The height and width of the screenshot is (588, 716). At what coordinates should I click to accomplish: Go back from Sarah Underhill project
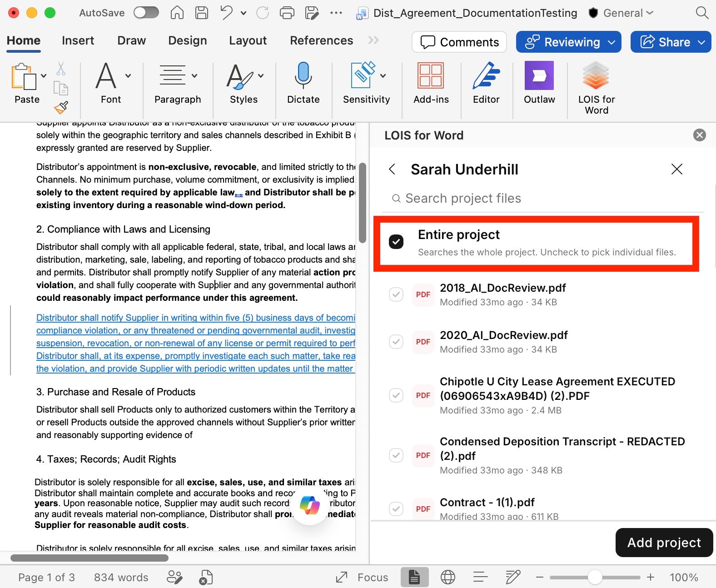point(392,169)
